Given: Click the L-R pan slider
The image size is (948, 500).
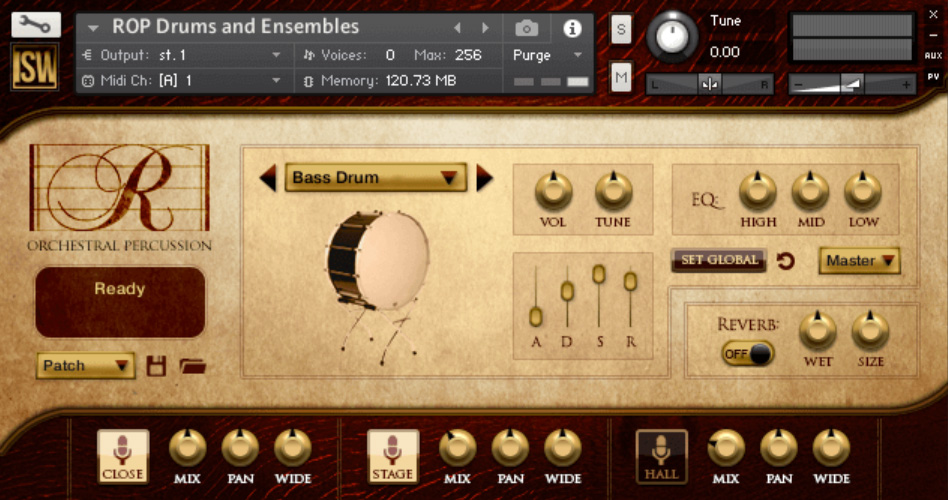Looking at the screenshot, I should [x=710, y=85].
